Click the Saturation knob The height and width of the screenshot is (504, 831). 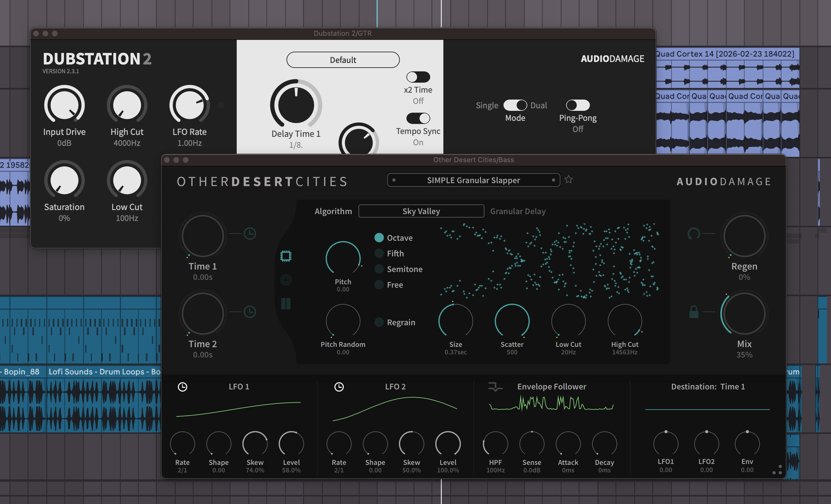point(64,180)
